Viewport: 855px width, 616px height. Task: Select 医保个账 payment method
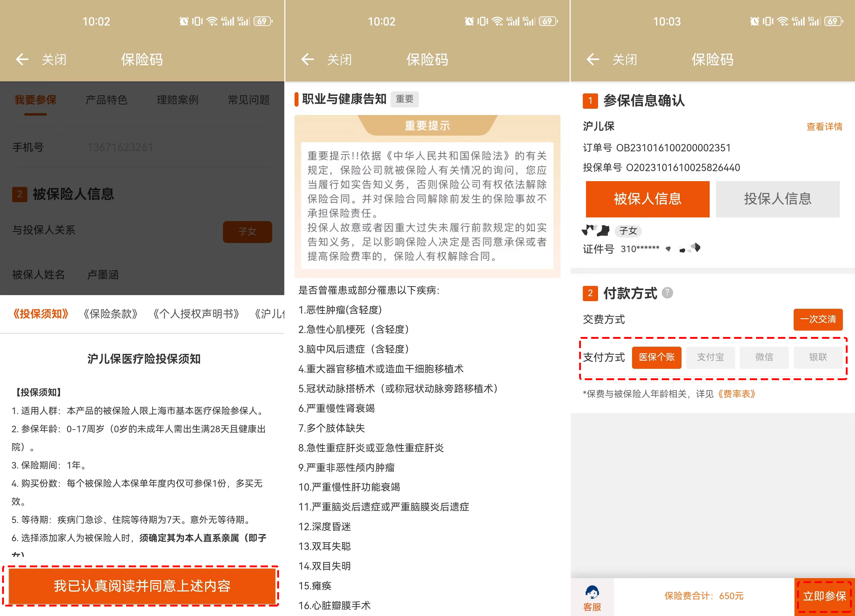657,357
